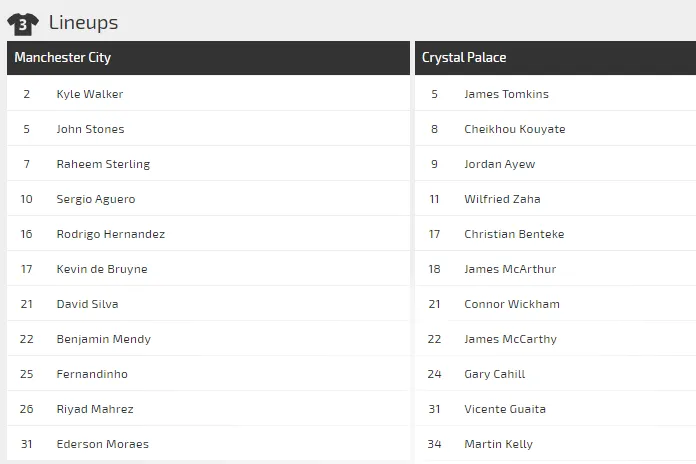The height and width of the screenshot is (464, 696).
Task: Click the Fernandinho lineup entry
Action: 92,374
